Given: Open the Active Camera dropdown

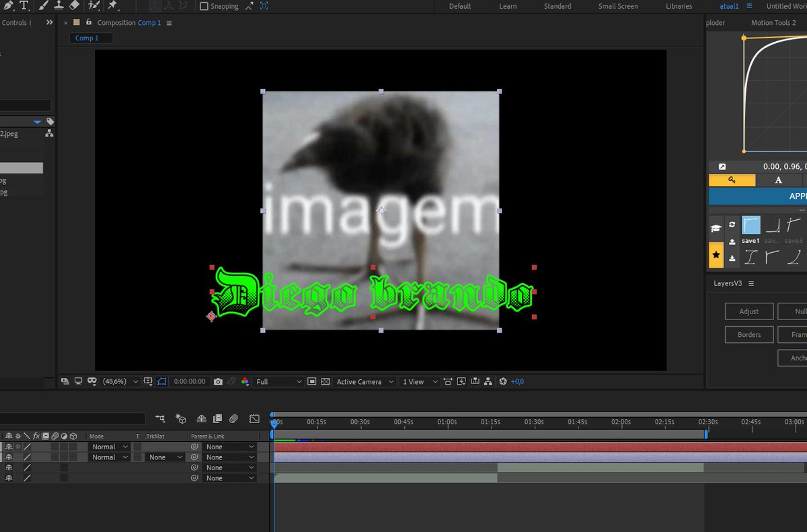Looking at the screenshot, I should 364,381.
